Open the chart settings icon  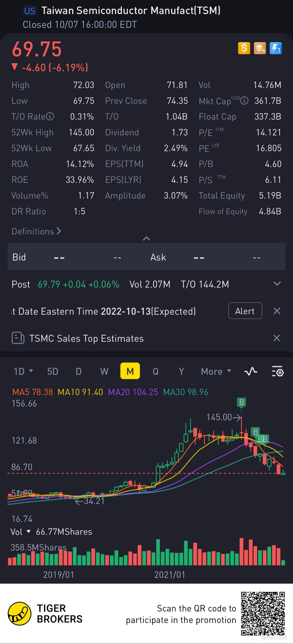pos(278,371)
